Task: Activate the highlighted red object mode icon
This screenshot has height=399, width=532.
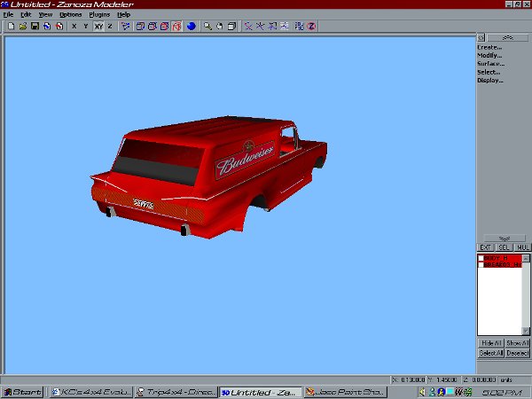Action: (176, 26)
